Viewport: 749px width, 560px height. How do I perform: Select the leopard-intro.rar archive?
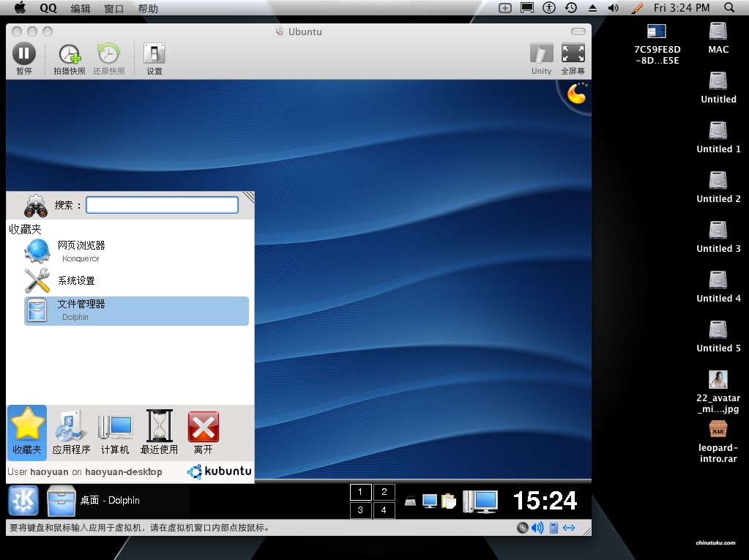pyautogui.click(x=718, y=442)
